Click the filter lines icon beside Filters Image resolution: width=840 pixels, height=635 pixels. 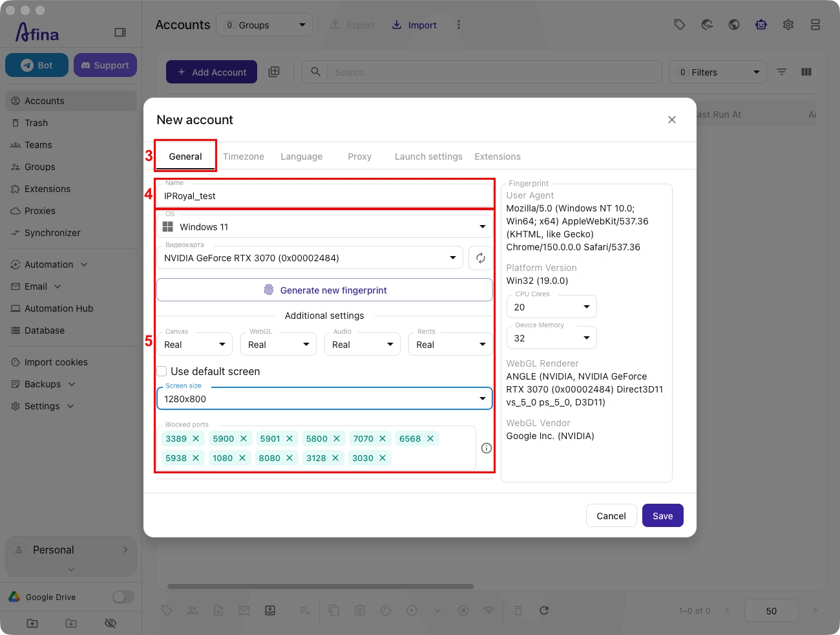(x=782, y=72)
